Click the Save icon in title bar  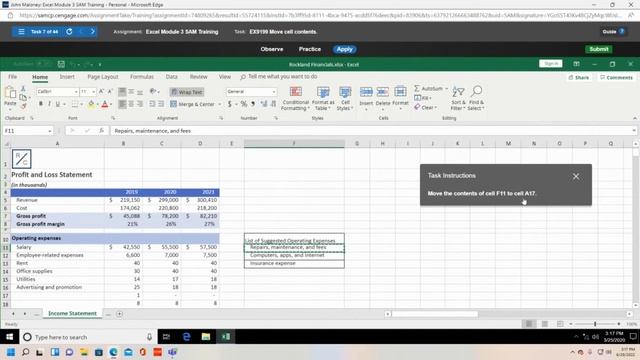tap(61, 64)
